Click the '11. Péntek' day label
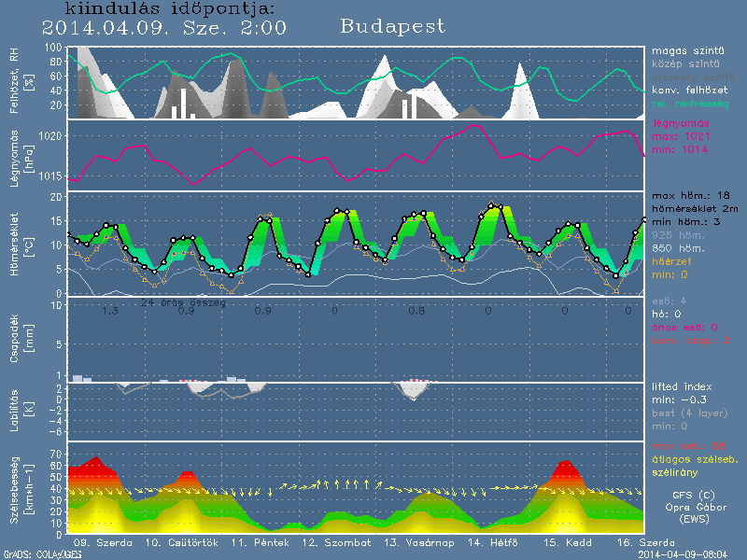This screenshot has height=560, width=747. (x=253, y=542)
